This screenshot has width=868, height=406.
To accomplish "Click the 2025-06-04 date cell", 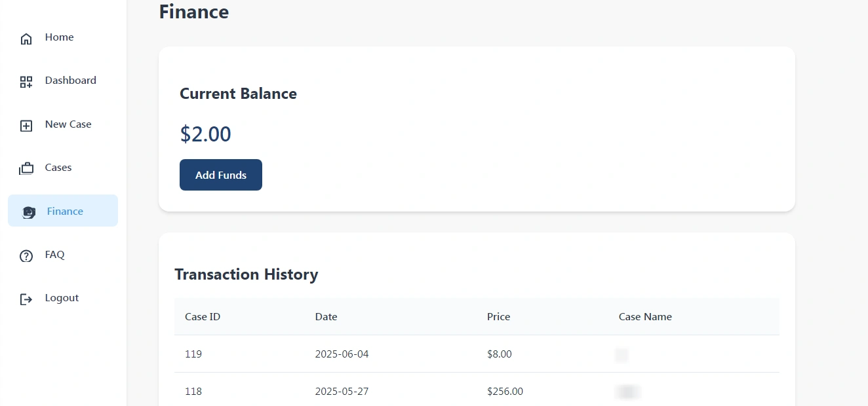I will 342,354.
